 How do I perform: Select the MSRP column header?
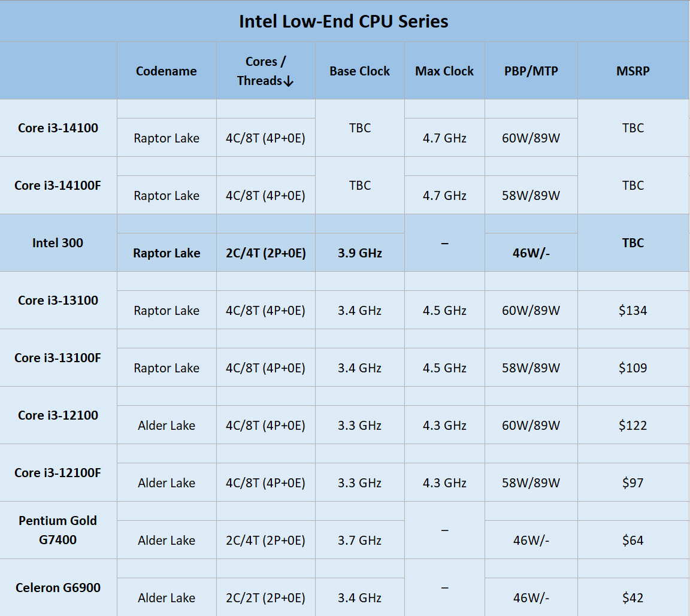[x=633, y=71]
